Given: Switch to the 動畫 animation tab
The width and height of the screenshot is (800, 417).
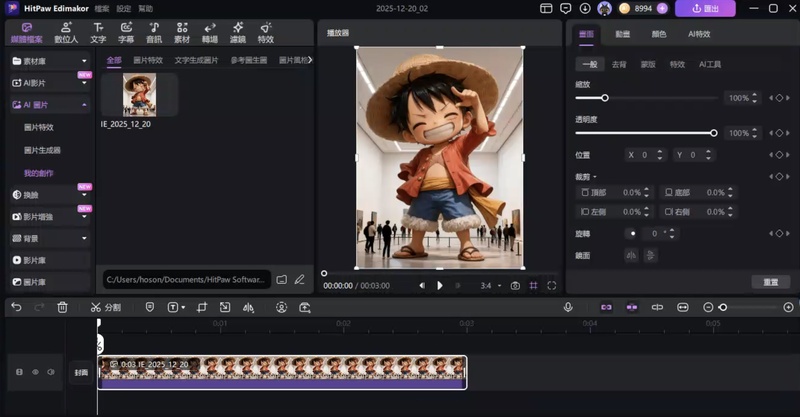Looking at the screenshot, I should point(623,33).
